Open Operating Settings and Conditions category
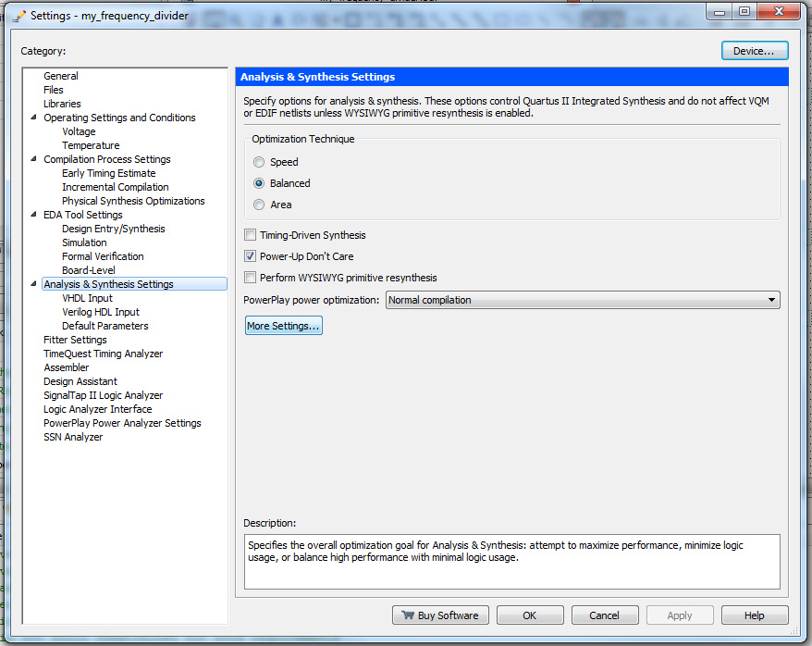 [x=119, y=118]
